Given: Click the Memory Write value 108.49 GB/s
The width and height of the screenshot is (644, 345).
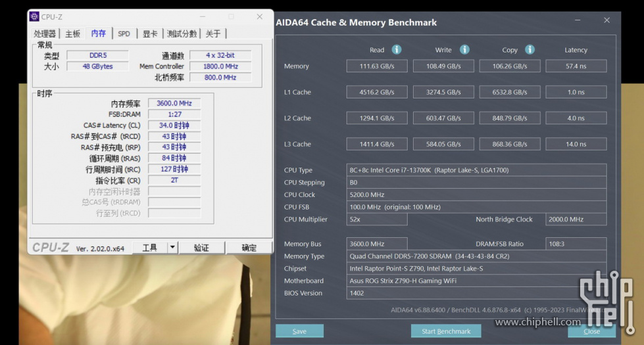Looking at the screenshot, I should (x=443, y=66).
